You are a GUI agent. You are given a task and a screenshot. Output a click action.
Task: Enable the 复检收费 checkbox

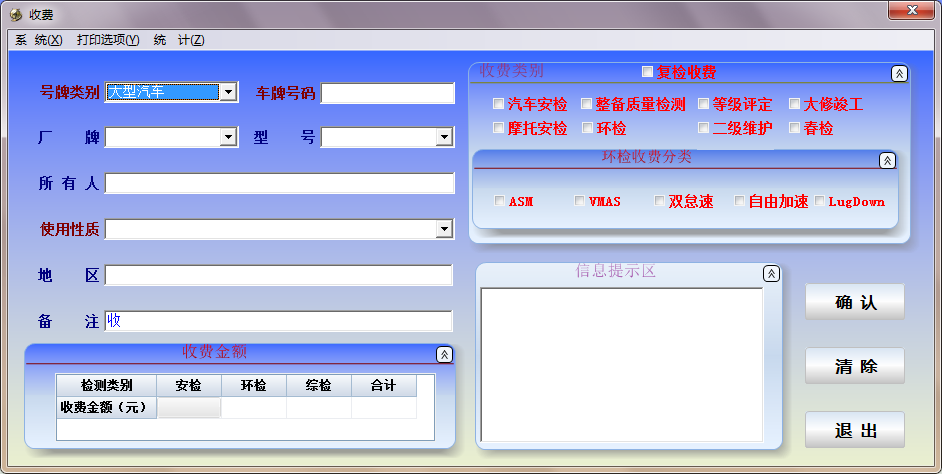[648, 72]
